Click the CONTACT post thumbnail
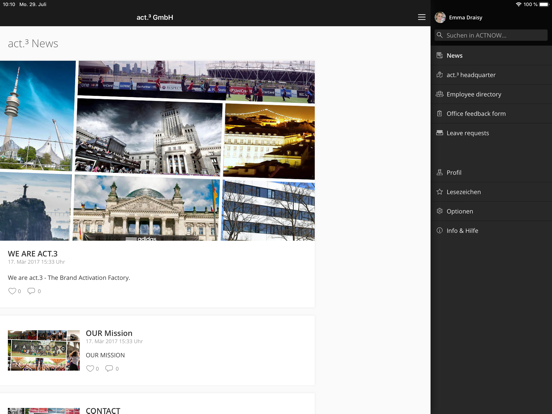 pyautogui.click(x=44, y=410)
